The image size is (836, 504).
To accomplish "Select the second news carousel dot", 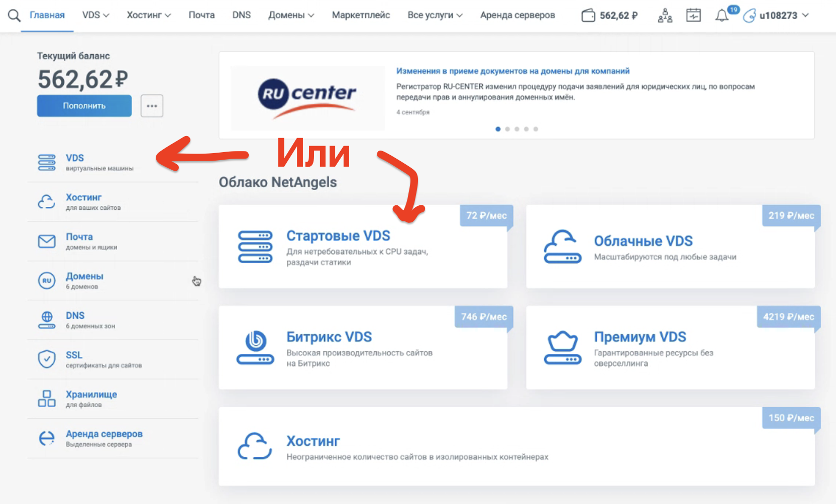I will [507, 129].
